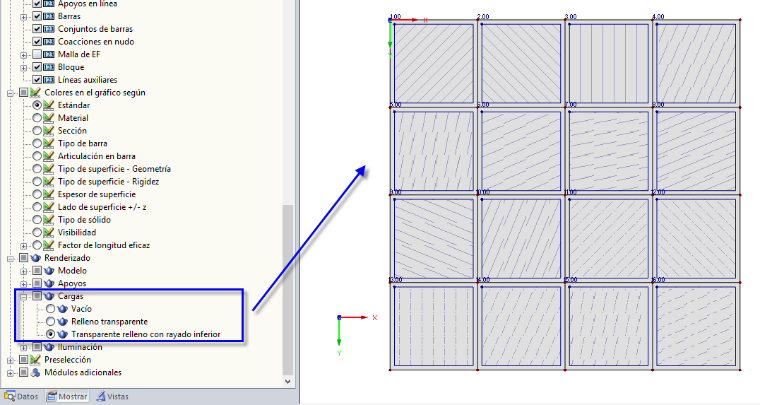
Task: Select the Vacío load rendering radio
Action: (x=50, y=309)
